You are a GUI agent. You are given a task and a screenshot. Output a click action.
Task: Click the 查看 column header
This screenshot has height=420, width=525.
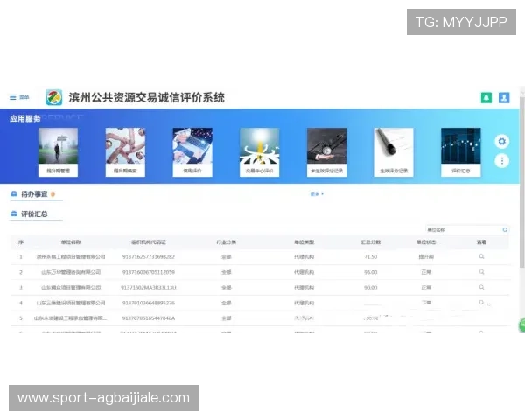pyautogui.click(x=481, y=242)
